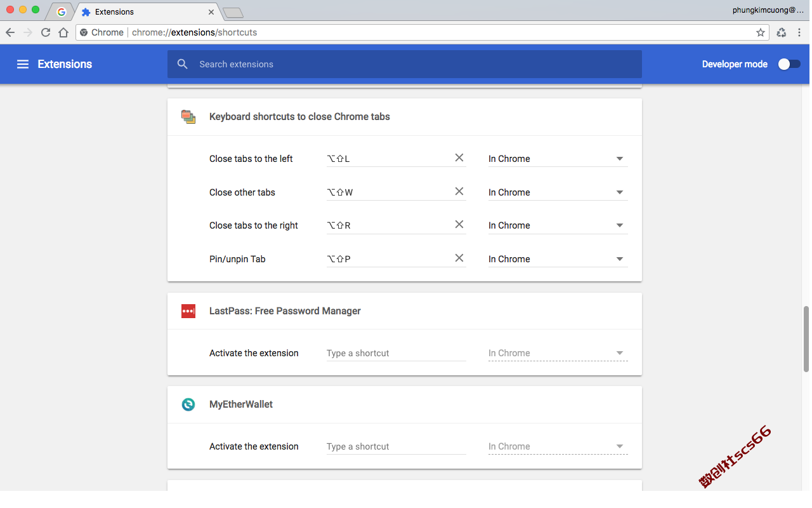The image size is (812, 508).
Task: Click the Keyboard shortcuts extension icon
Action: tap(188, 117)
